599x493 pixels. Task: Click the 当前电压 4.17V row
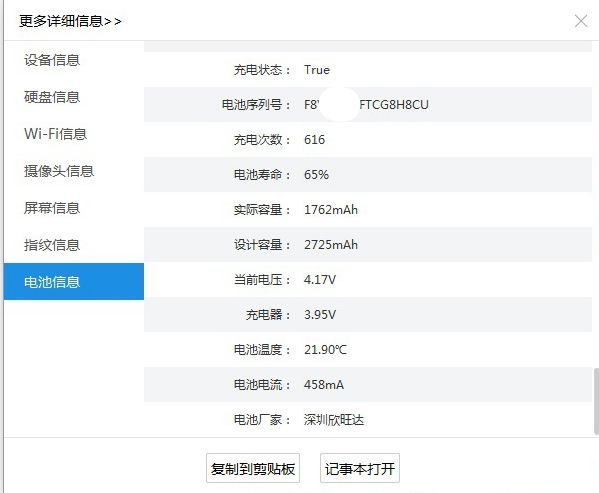point(368,280)
